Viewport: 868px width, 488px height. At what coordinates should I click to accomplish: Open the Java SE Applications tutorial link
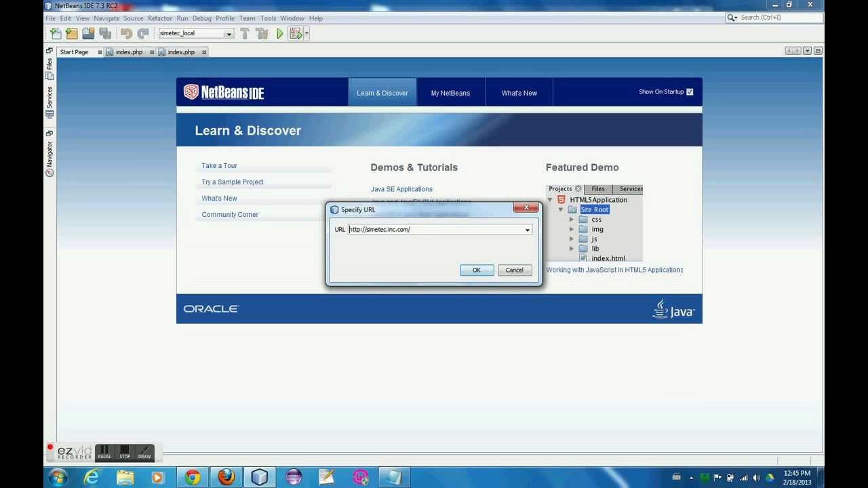pos(401,189)
